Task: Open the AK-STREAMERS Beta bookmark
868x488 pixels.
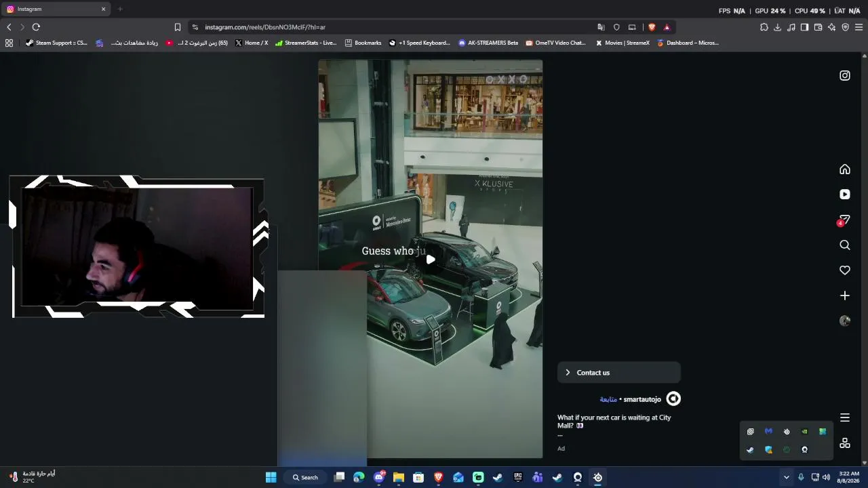Action: (488, 43)
